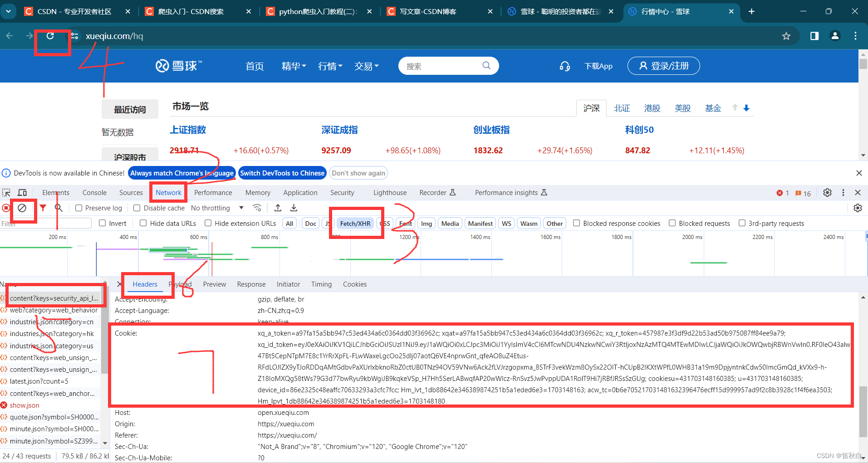Enable Preserve log checkbox
The height and width of the screenshot is (463, 868).
tap(78, 208)
